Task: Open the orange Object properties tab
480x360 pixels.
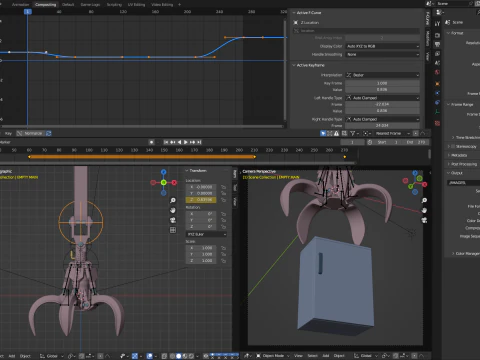Action: click(x=437, y=84)
